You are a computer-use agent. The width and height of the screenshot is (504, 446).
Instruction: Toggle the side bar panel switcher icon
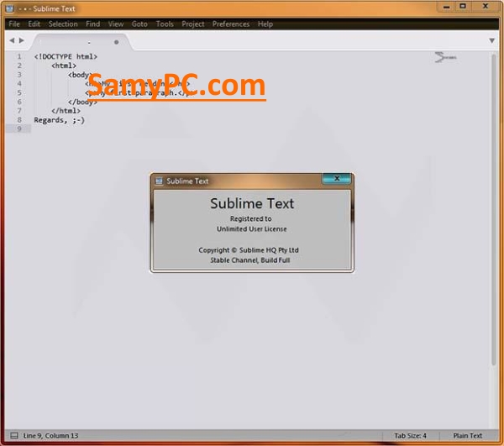pos(13,435)
